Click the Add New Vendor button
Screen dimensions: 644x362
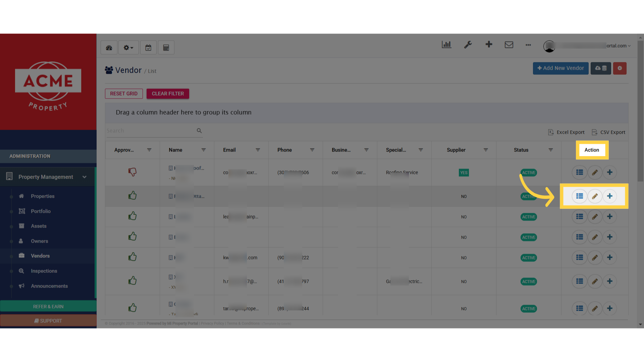(x=560, y=68)
